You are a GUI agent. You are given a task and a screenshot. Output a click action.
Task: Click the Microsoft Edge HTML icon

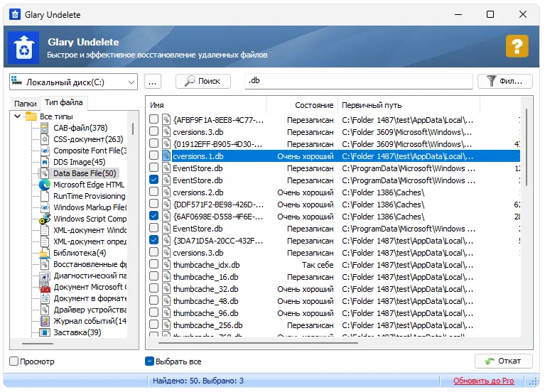[45, 185]
